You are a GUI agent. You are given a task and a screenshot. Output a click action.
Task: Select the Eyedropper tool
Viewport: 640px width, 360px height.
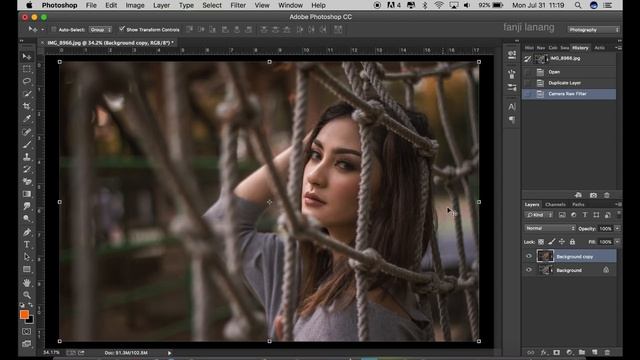pos(27,119)
